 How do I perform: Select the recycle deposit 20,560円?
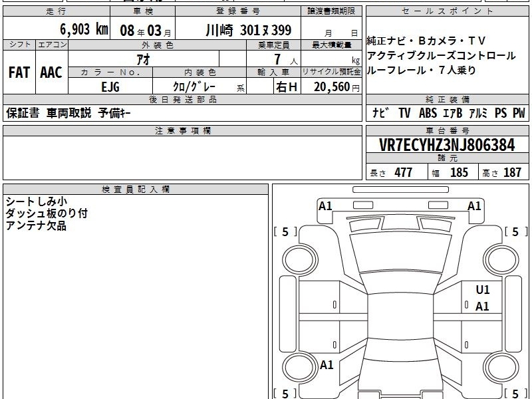point(336,87)
